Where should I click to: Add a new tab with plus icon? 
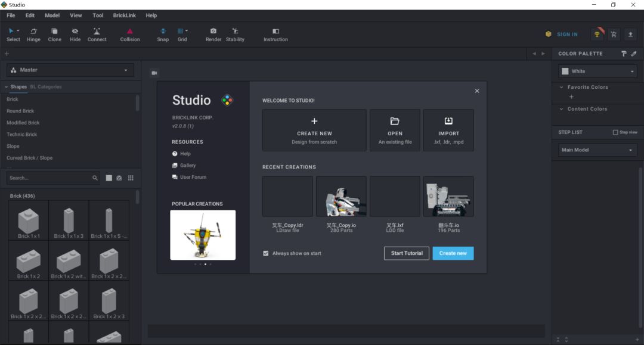pos(7,54)
